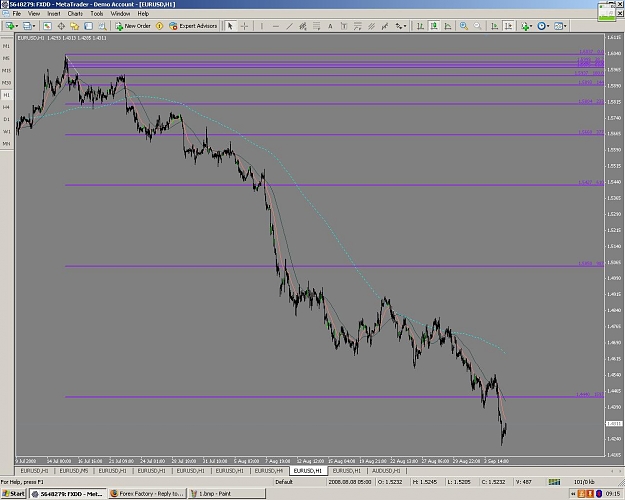
Task: Open MetaEditor via the yellow icon
Action: pyautogui.click(x=159, y=26)
